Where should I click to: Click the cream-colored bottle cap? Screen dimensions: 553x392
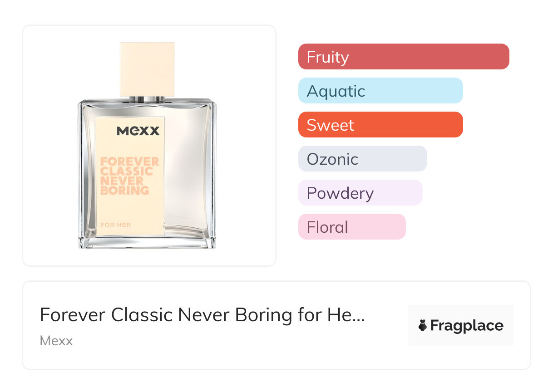click(x=147, y=69)
